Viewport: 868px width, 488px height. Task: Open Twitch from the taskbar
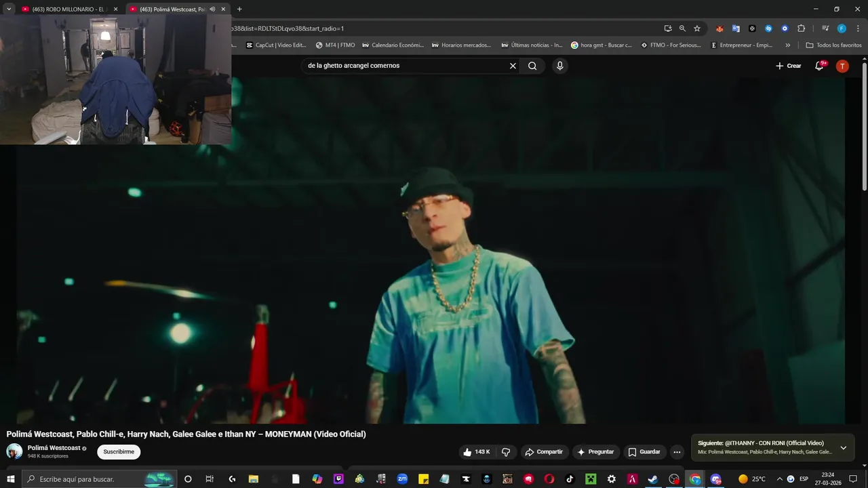[338, 479]
